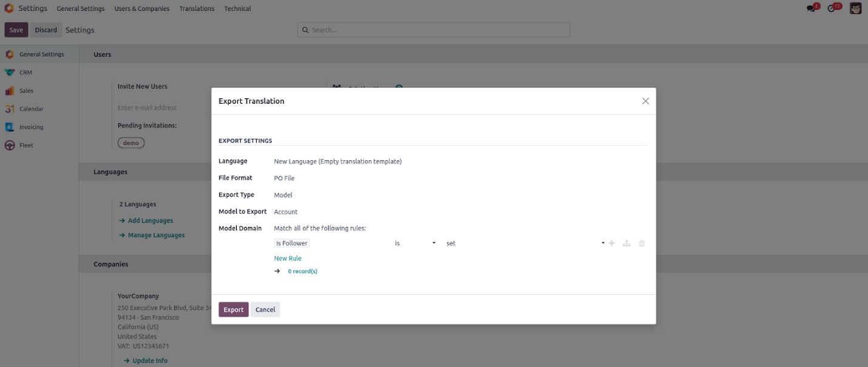Open the messages conversation icon
The height and width of the screenshot is (367, 868).
(x=812, y=8)
